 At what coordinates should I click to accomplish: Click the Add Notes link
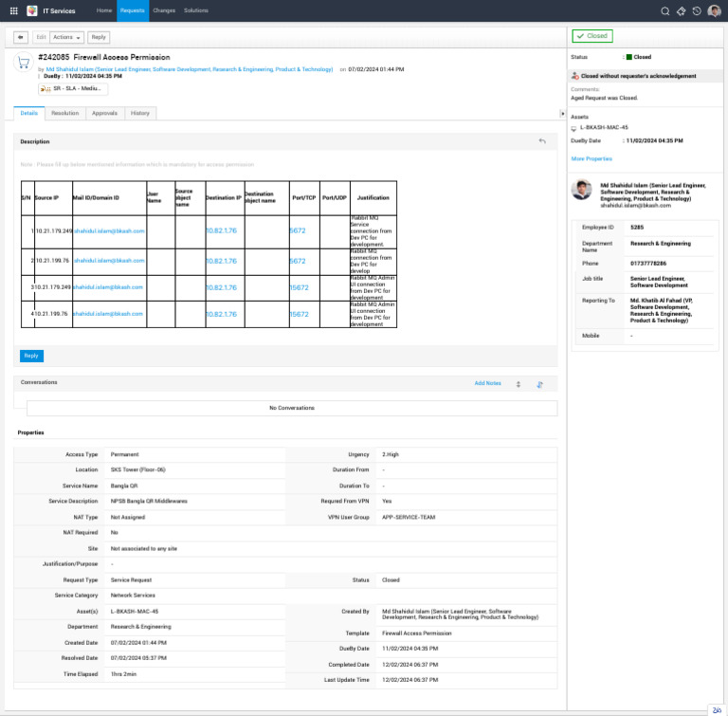tap(487, 383)
